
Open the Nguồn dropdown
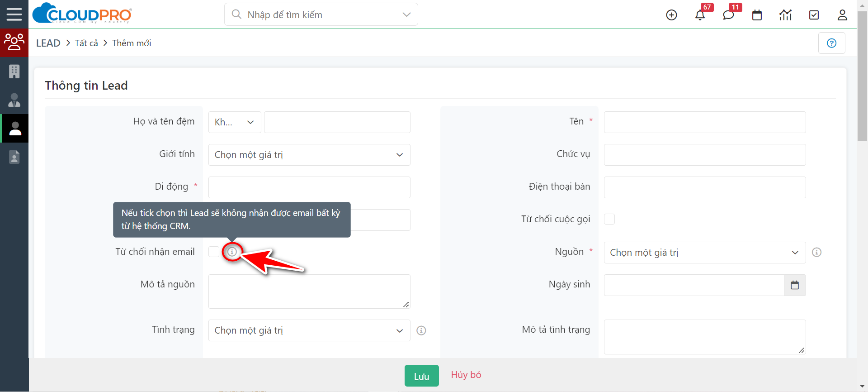(705, 253)
